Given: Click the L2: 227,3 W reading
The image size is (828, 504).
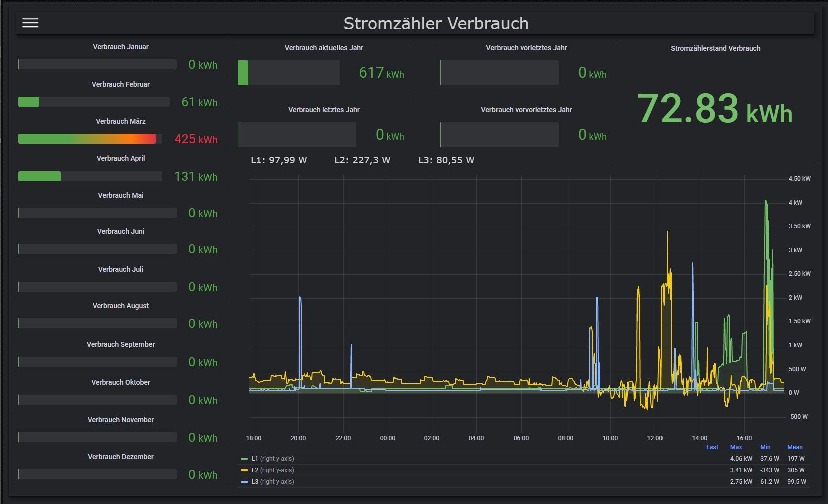Looking at the screenshot, I should [362, 160].
